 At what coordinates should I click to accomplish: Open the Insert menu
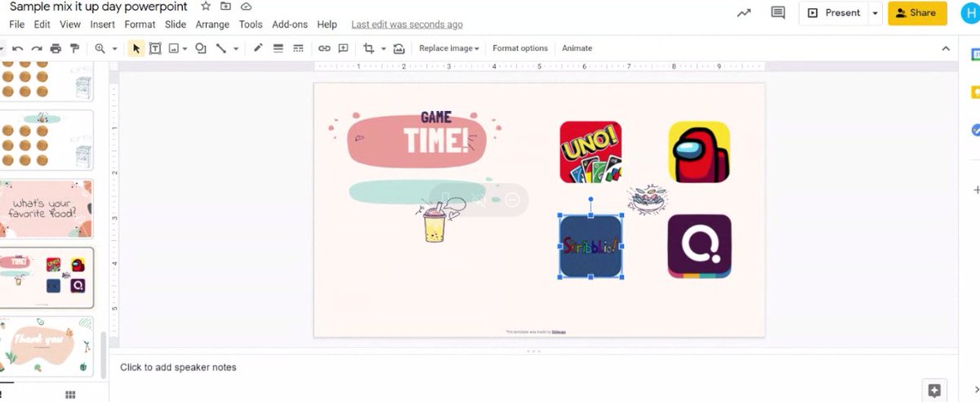coord(103,25)
